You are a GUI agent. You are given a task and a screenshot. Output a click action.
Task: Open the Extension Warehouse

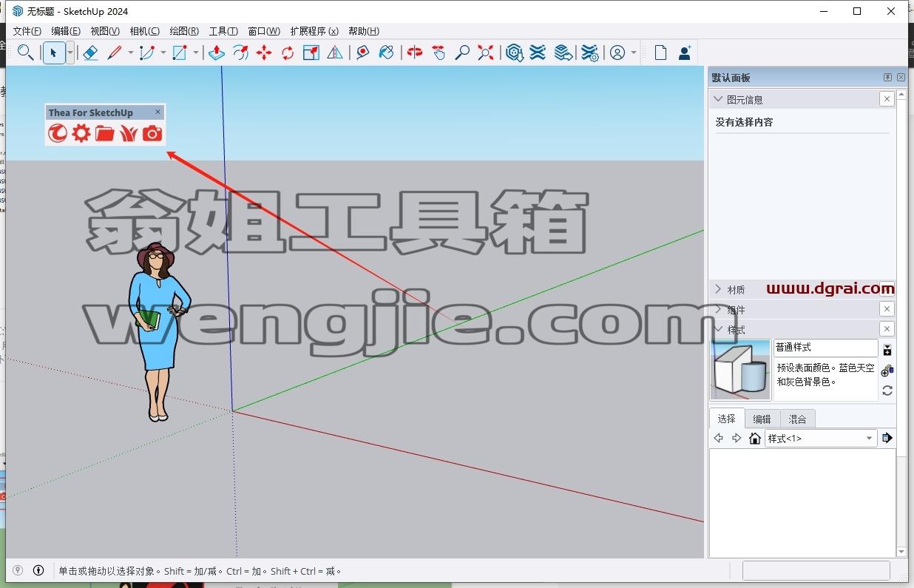click(x=538, y=53)
